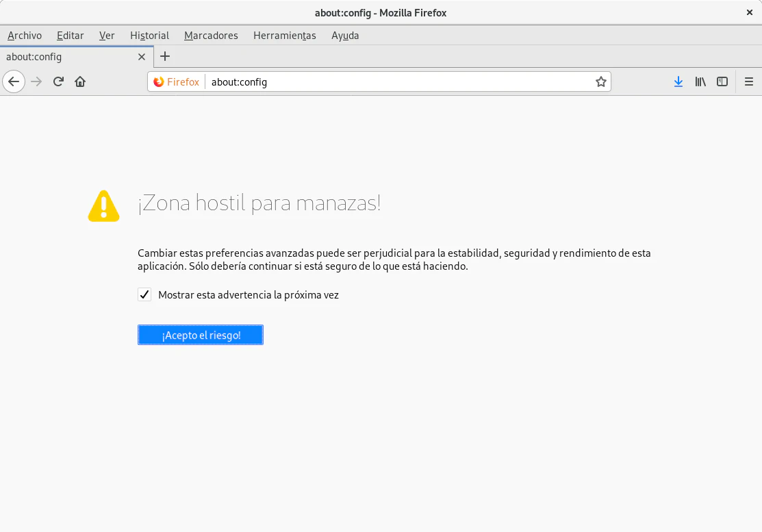Expand the Marcadores menu

coord(211,36)
